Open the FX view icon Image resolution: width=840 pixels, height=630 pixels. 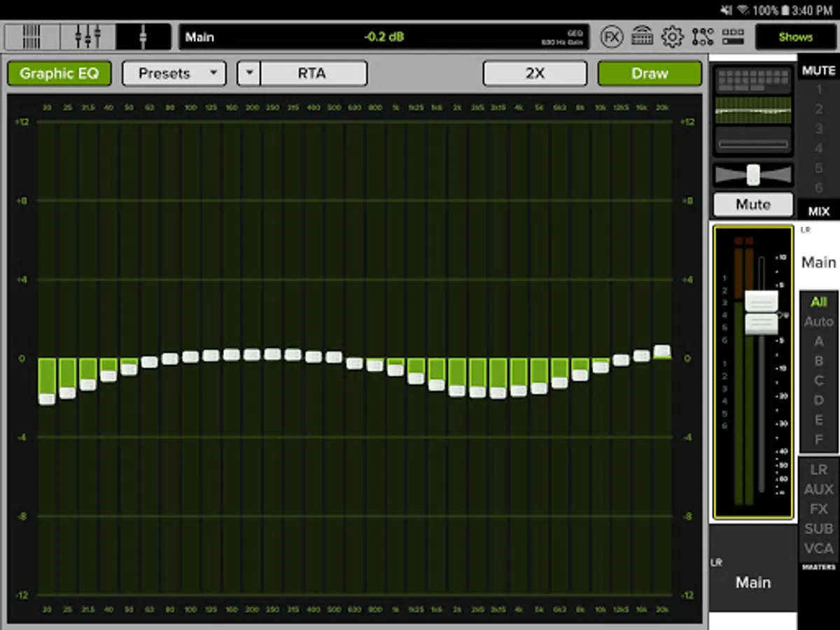point(612,36)
